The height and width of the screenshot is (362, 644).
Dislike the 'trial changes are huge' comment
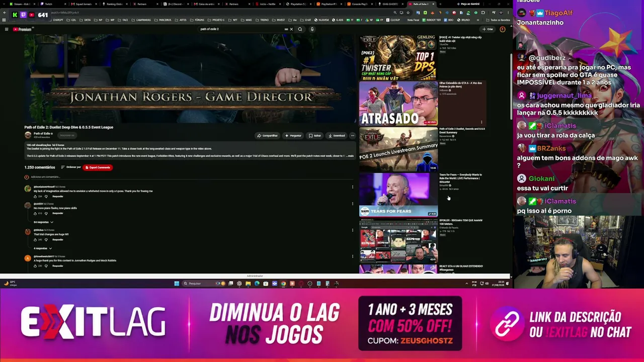point(46,239)
